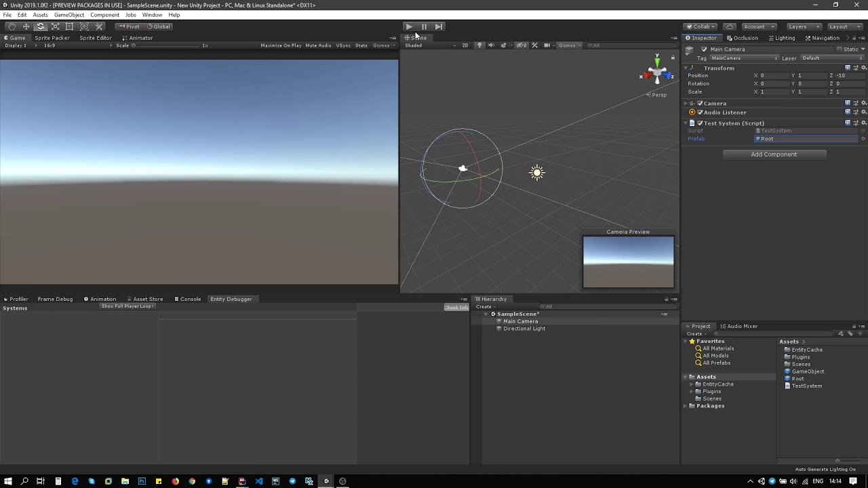Toggle 2D mode in Scene view
This screenshot has height=488, width=868.
click(x=465, y=45)
